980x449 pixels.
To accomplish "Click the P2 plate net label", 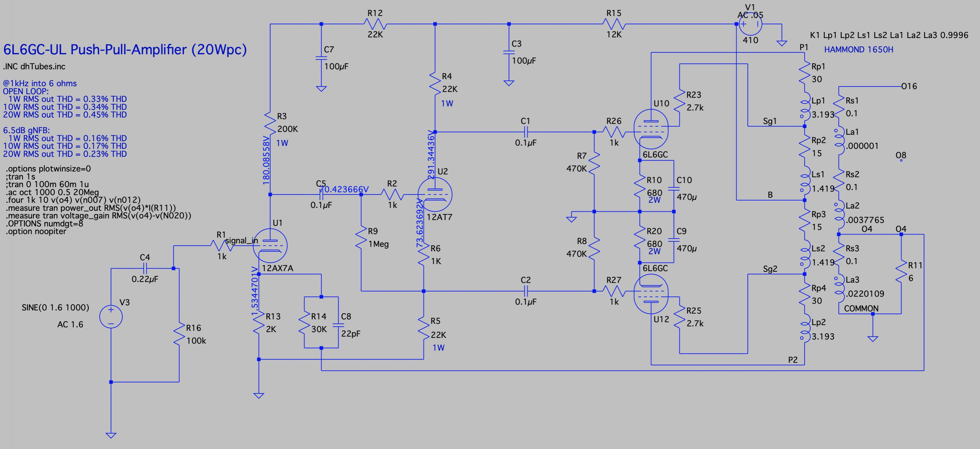I will [793, 360].
